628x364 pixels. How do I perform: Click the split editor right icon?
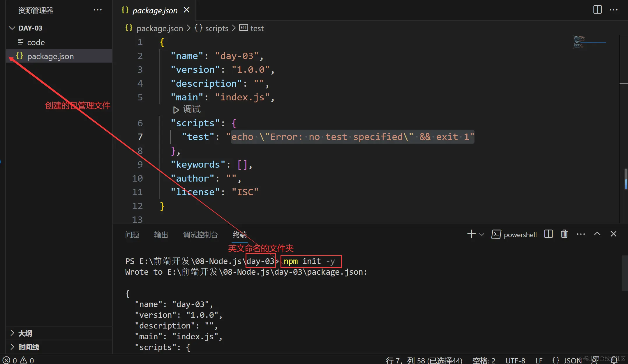(x=597, y=10)
